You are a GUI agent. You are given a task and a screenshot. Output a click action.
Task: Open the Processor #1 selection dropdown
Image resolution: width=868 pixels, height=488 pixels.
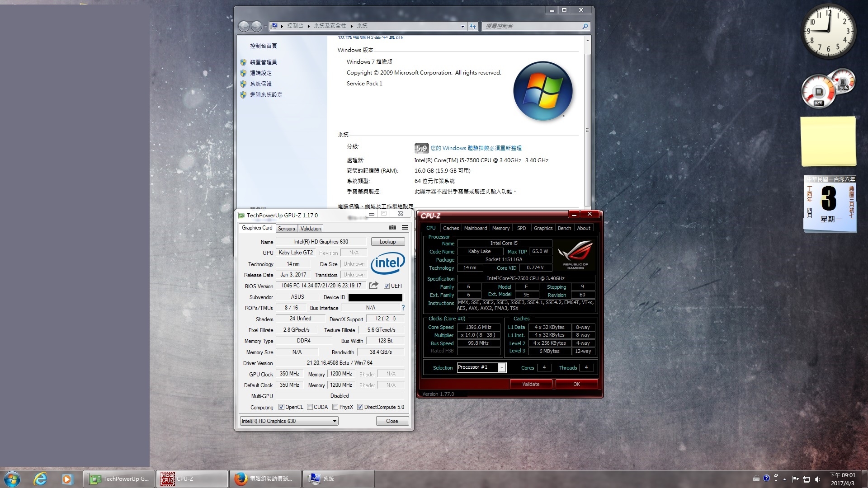(481, 367)
